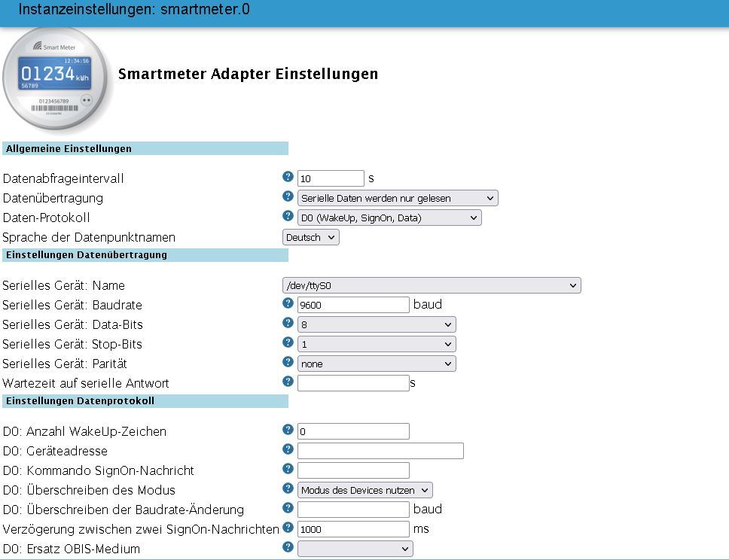Click the 'Einstellungen Datenübertragung' section header

[145, 254]
